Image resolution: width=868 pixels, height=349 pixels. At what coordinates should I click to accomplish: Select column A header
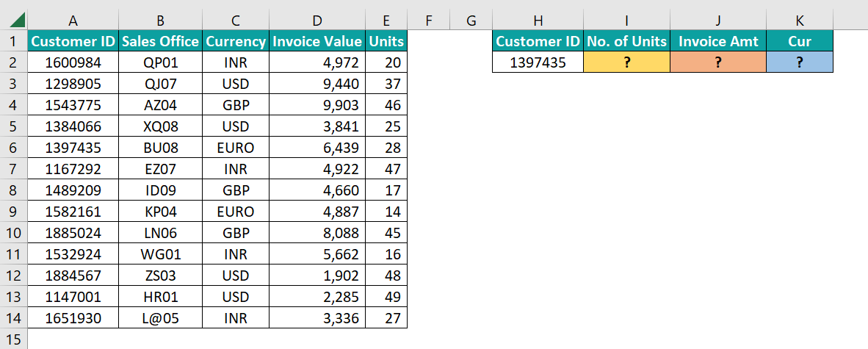[73, 21]
